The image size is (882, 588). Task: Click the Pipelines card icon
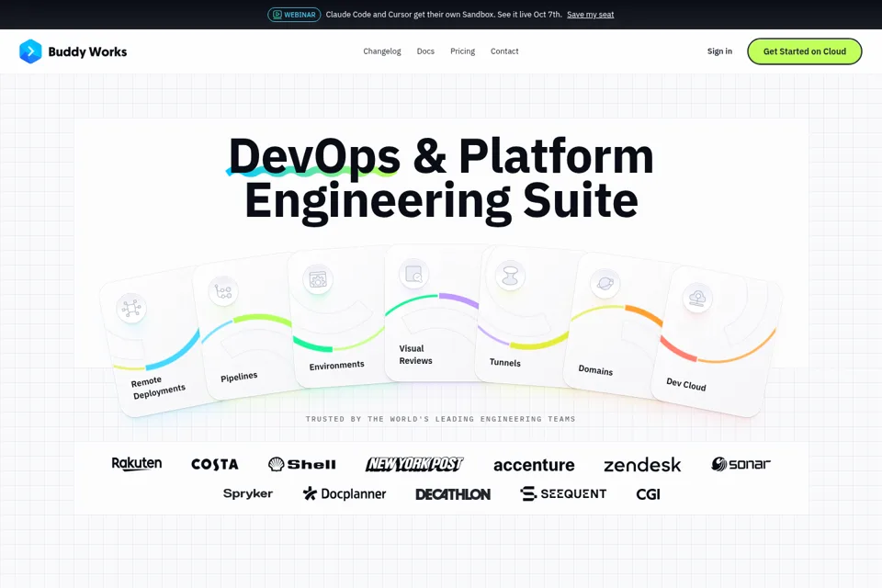[222, 291]
